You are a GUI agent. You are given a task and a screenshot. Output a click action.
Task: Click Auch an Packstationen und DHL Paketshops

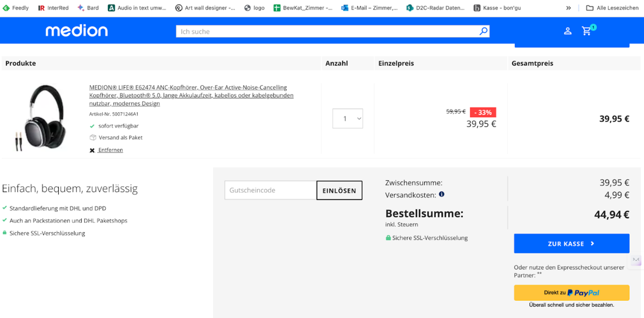pos(68,221)
